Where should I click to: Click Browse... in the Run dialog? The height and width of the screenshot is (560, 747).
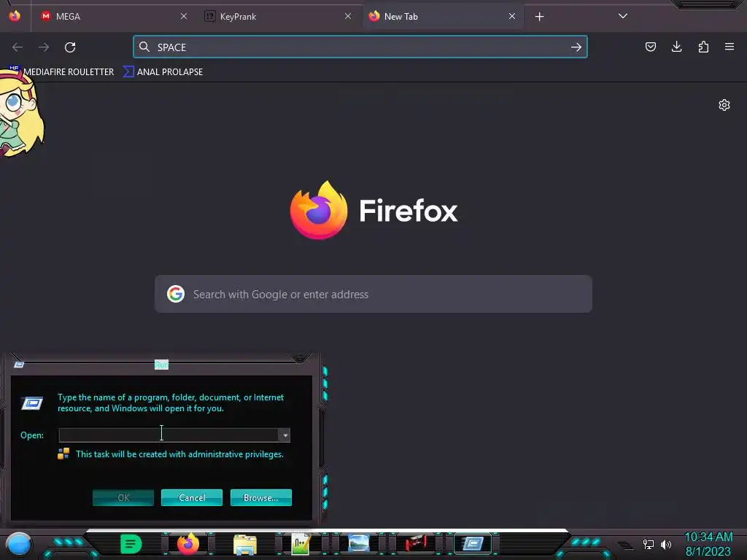pyautogui.click(x=260, y=497)
